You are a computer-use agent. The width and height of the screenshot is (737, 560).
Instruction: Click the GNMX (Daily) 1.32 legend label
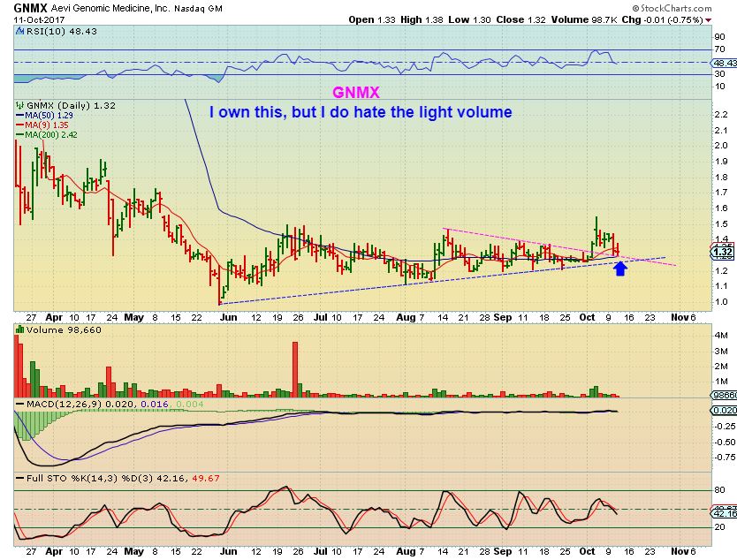(x=71, y=105)
